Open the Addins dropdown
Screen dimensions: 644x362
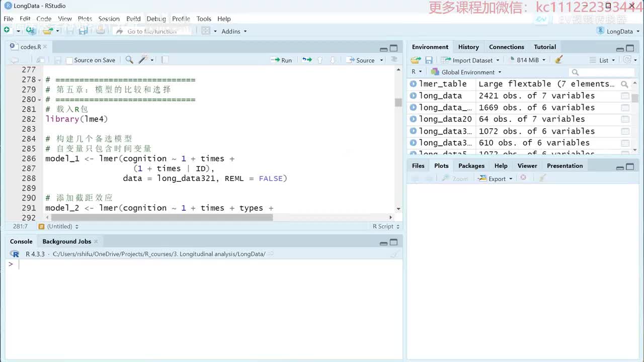point(234,31)
